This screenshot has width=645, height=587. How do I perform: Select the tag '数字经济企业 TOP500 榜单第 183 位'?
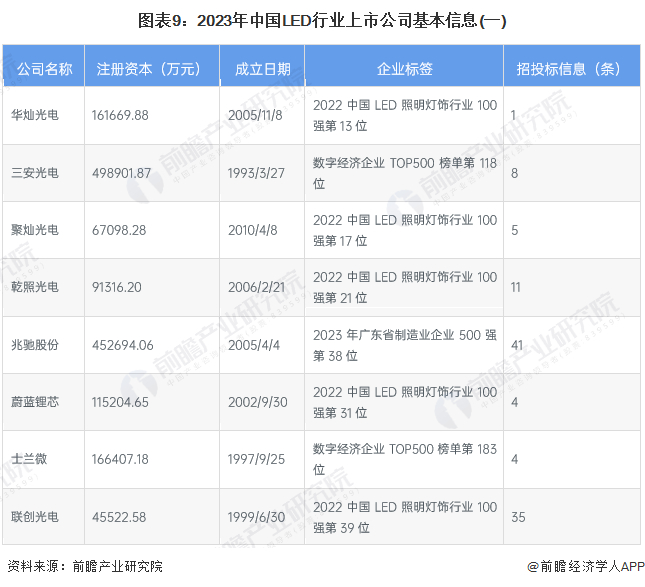pos(405,459)
